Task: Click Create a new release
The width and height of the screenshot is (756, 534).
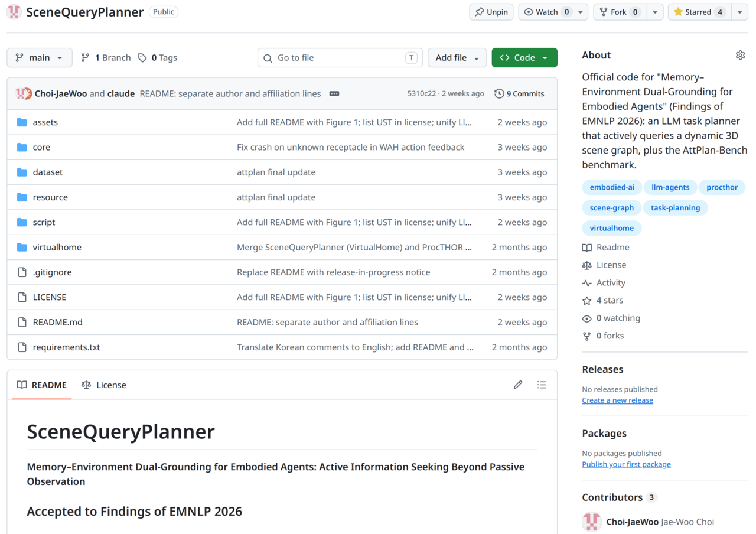Action: click(x=617, y=400)
